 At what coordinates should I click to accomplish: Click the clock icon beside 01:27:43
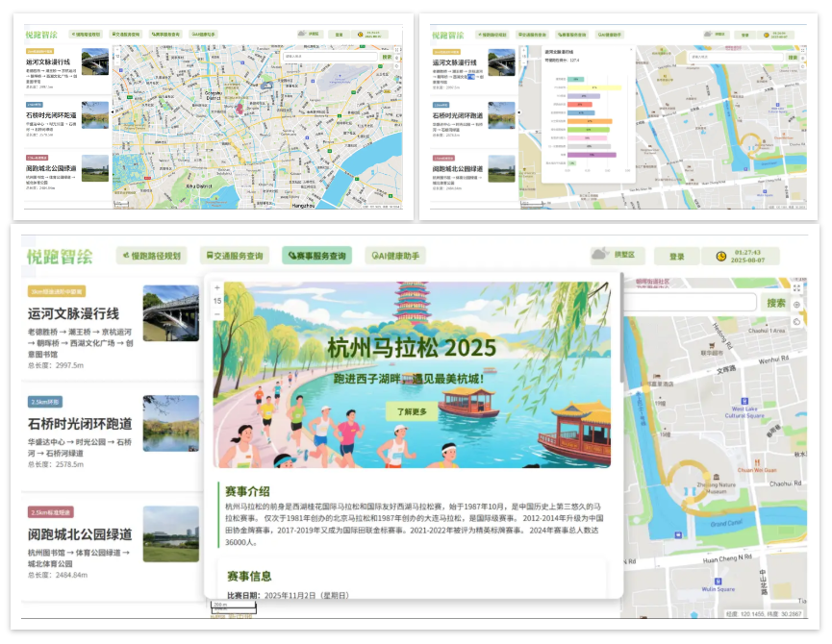click(x=720, y=257)
